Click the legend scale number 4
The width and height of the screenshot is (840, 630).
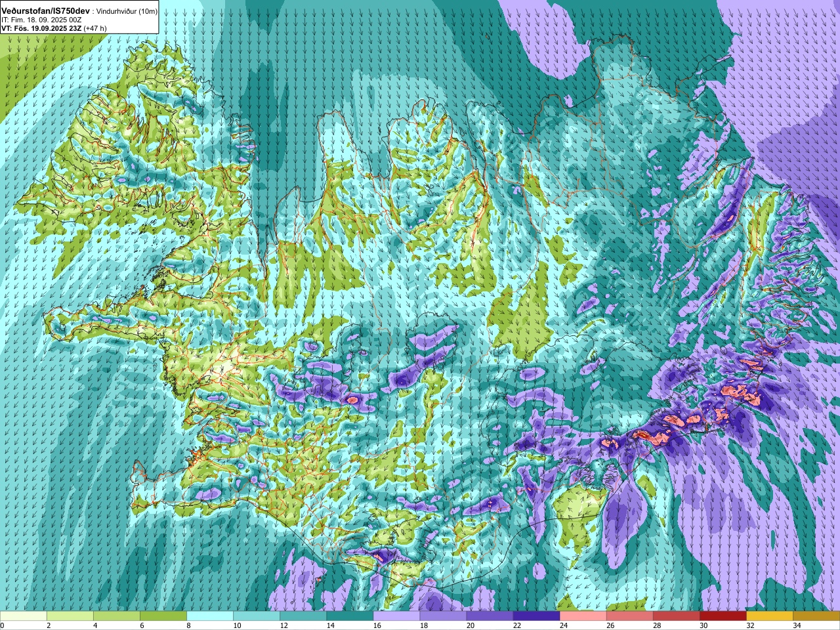tap(95, 625)
